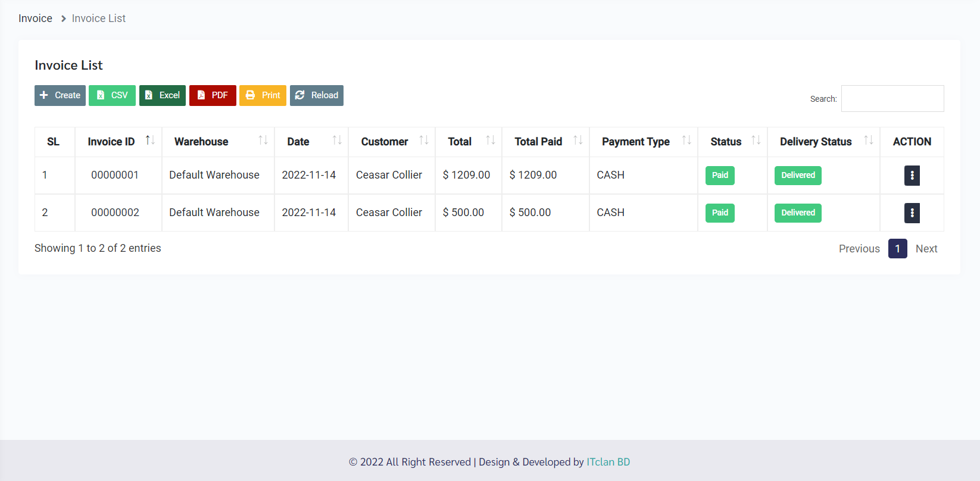This screenshot has width=980, height=481.
Task: Export the list as CSV
Action: 112,95
